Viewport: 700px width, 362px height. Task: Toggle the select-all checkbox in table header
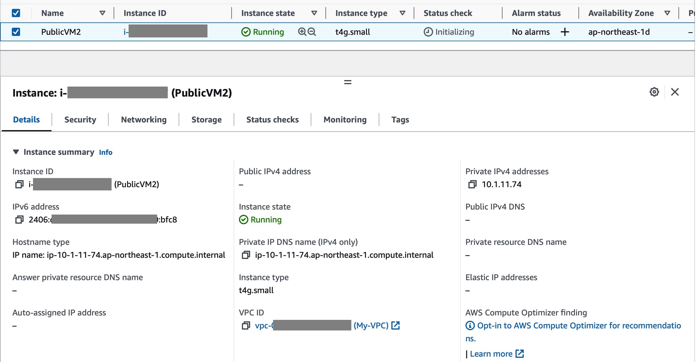[16, 13]
